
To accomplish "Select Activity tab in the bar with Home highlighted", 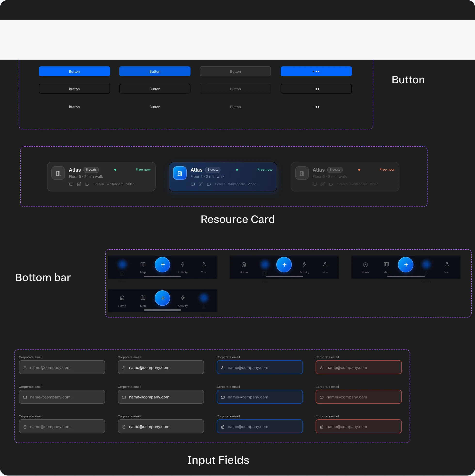I will click(x=182, y=268).
